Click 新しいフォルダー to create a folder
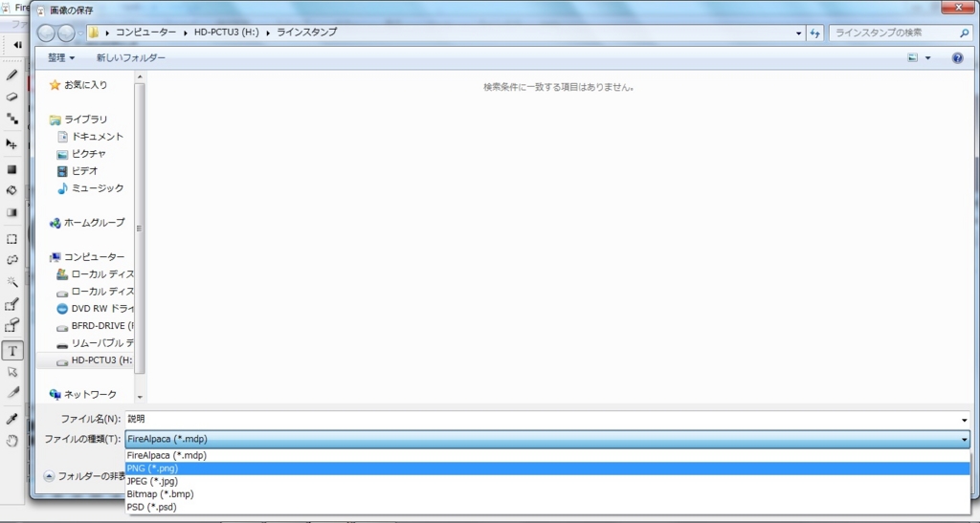This screenshot has height=523, width=980. point(130,58)
